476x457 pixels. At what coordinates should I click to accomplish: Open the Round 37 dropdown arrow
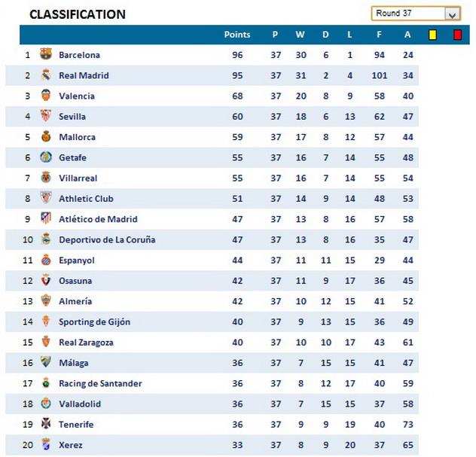[x=452, y=14]
